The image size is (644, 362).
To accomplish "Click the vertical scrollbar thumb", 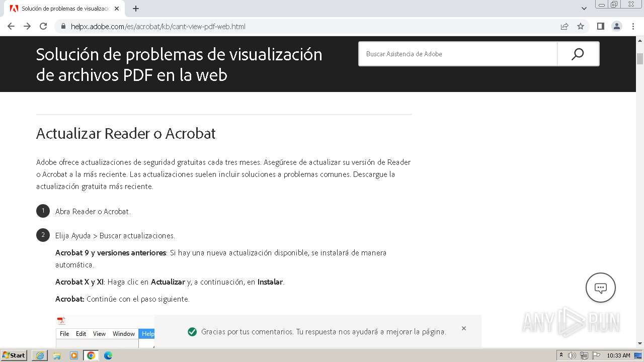I will pyautogui.click(x=640, y=58).
